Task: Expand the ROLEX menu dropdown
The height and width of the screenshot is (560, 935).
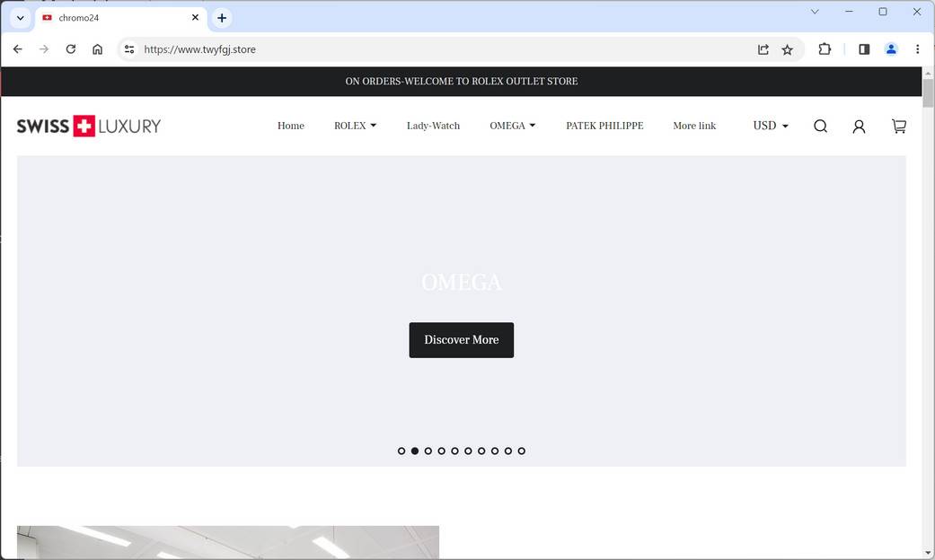Action: click(x=356, y=126)
